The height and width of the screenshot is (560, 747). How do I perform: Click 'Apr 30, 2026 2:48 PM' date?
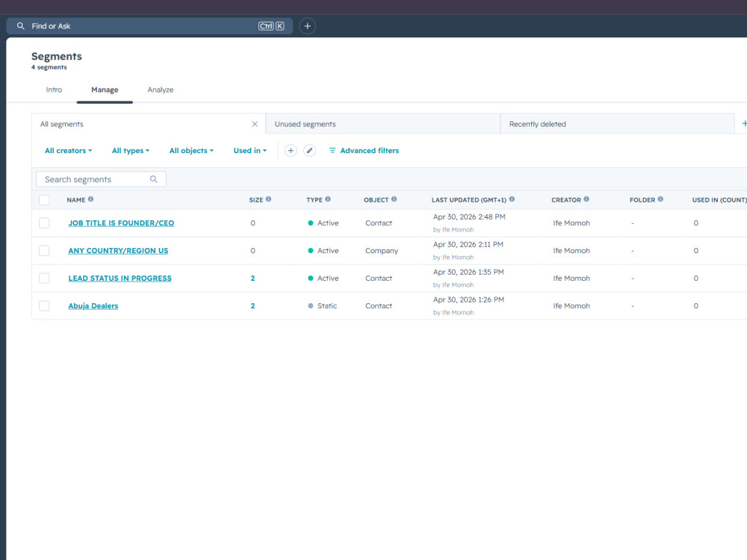pos(469,217)
